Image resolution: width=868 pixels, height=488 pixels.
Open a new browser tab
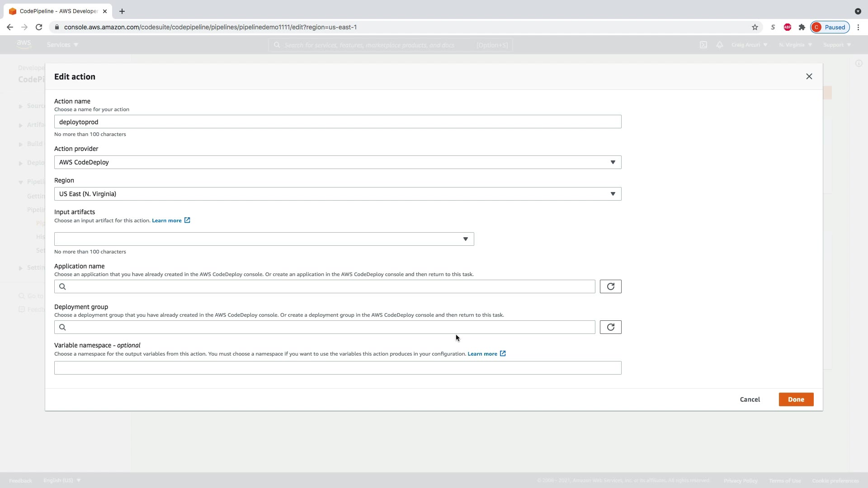[x=122, y=11]
